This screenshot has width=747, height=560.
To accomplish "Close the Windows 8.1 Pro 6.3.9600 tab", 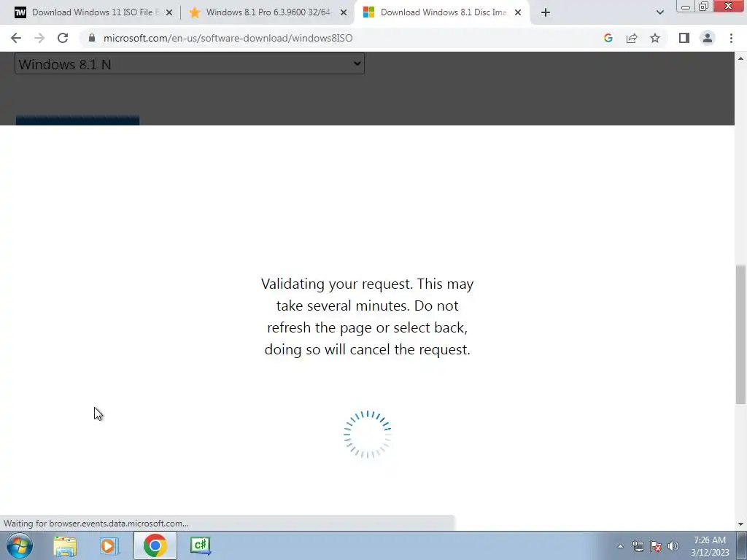I will click(344, 12).
